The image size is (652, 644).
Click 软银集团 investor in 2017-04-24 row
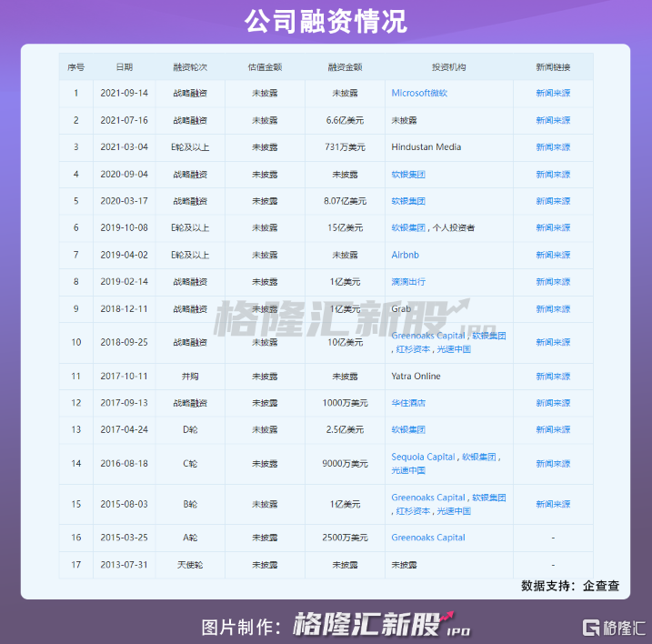[408, 429]
